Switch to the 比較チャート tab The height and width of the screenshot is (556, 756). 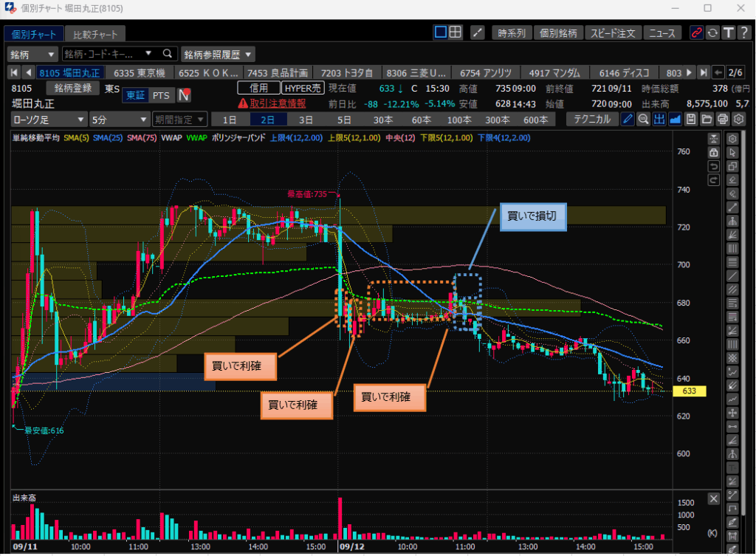(x=94, y=34)
